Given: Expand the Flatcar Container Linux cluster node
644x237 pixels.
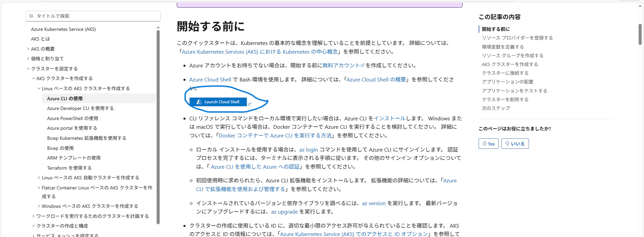Looking at the screenshot, I should pos(39,188).
